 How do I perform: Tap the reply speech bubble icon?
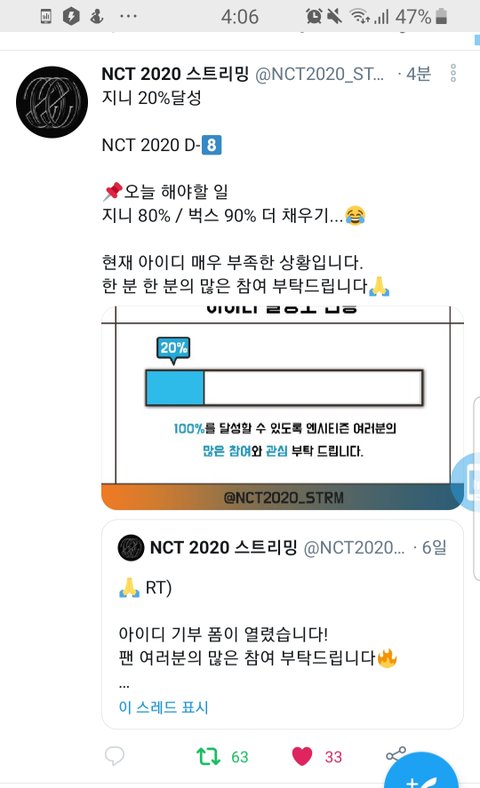pyautogui.click(x=114, y=755)
